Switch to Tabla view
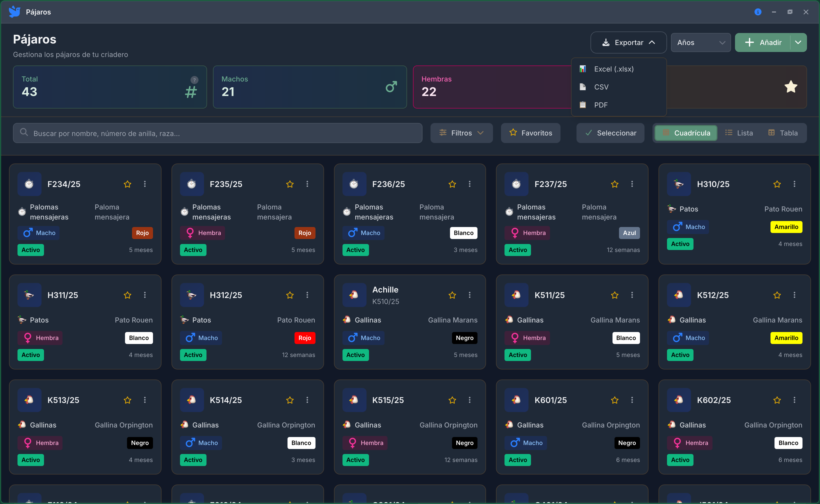Screen dimensions: 820x504 click(x=783, y=133)
